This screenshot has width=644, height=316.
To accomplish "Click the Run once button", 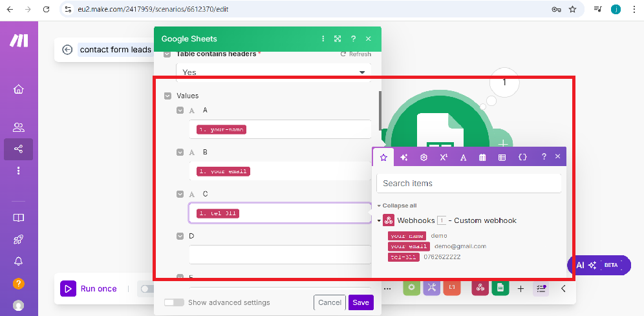I will click(x=89, y=288).
